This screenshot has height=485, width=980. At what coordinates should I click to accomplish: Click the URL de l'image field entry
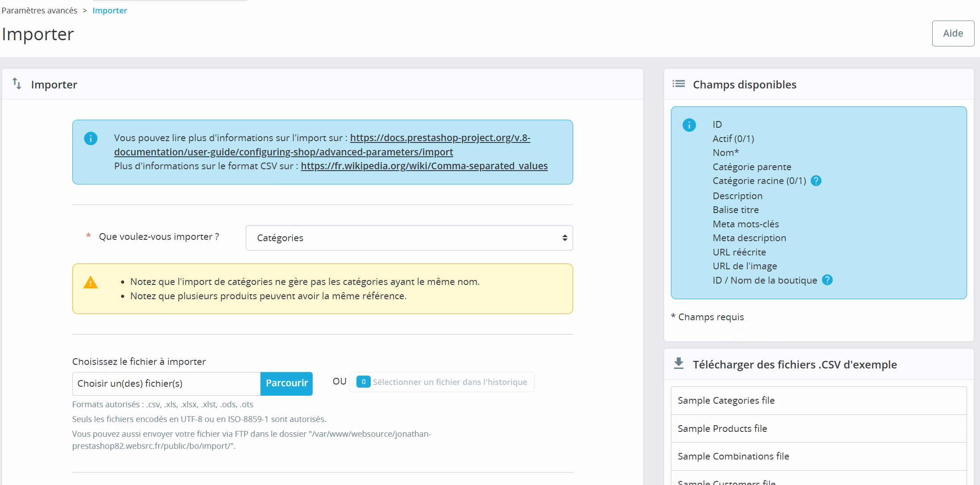pyautogui.click(x=745, y=266)
